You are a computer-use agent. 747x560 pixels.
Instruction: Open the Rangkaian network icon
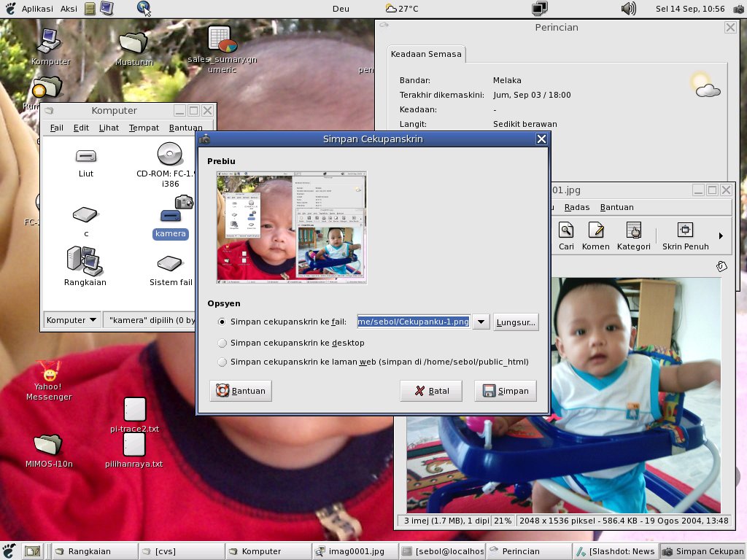[x=85, y=260]
